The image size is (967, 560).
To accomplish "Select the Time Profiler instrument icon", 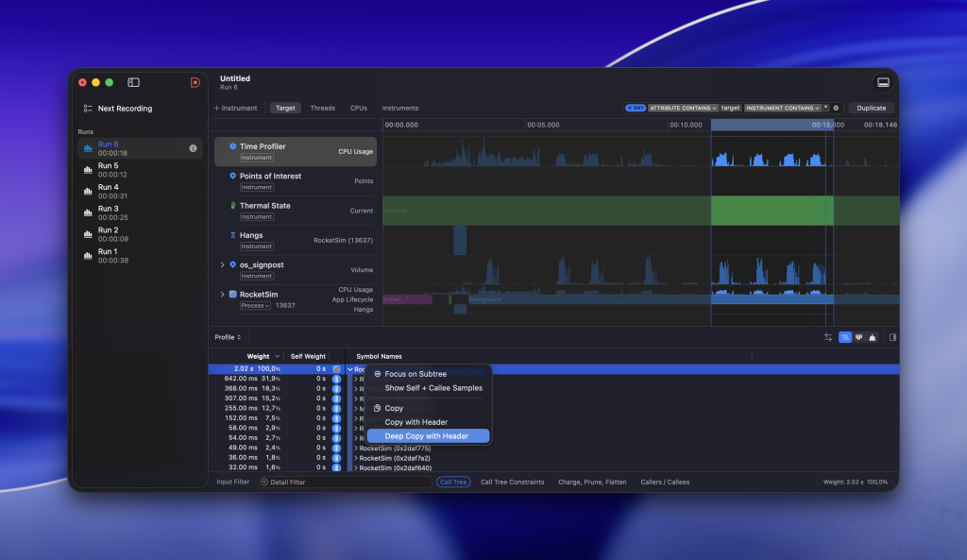I will pyautogui.click(x=233, y=146).
